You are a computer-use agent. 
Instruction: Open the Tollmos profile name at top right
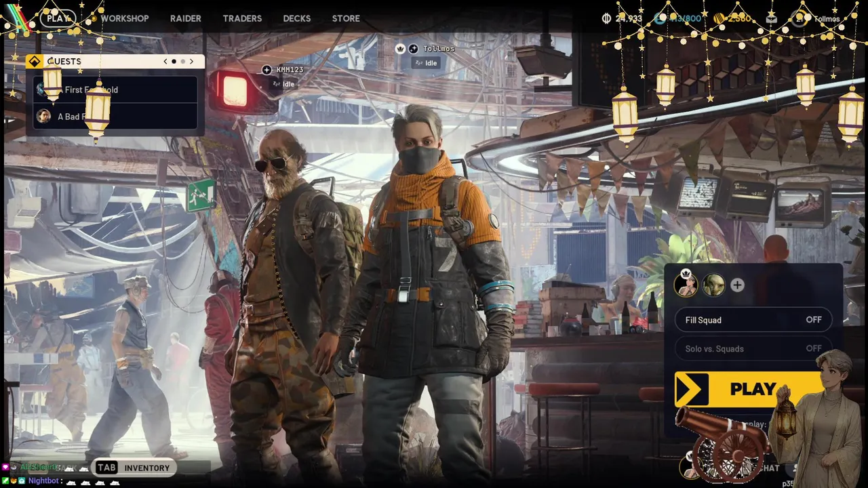827,19
